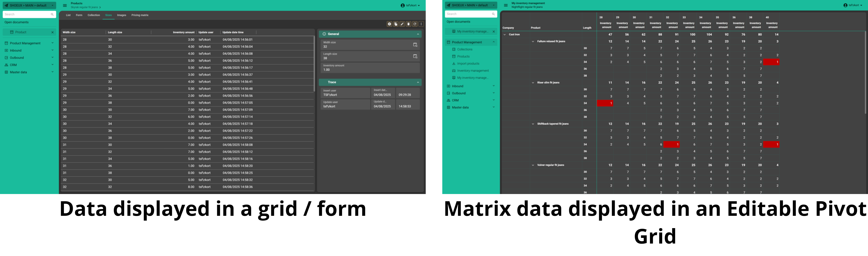Click the breadcrumb arrow after Skyrak regular fit jeans
868x256 pixels.
(100, 7)
